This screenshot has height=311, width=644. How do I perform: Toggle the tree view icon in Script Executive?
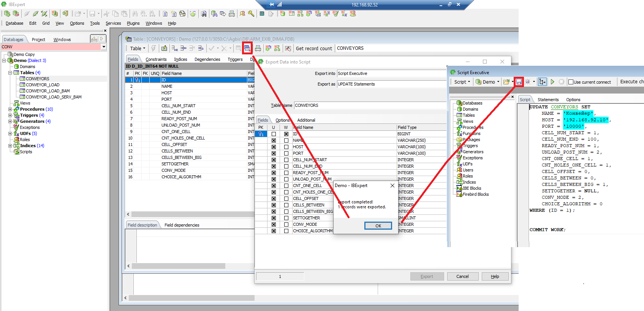(542, 82)
